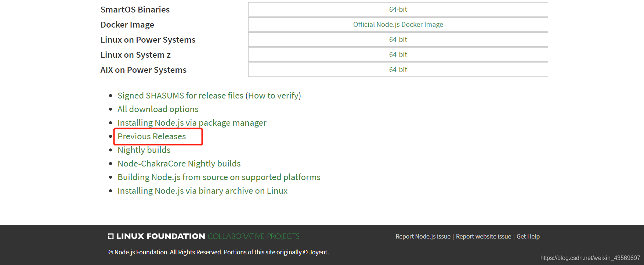
Task: Open Installing Node.js via binary archive link
Action: (202, 191)
